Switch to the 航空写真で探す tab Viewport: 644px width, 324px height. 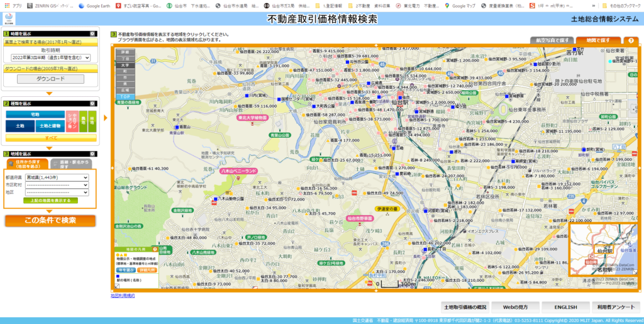(x=551, y=40)
